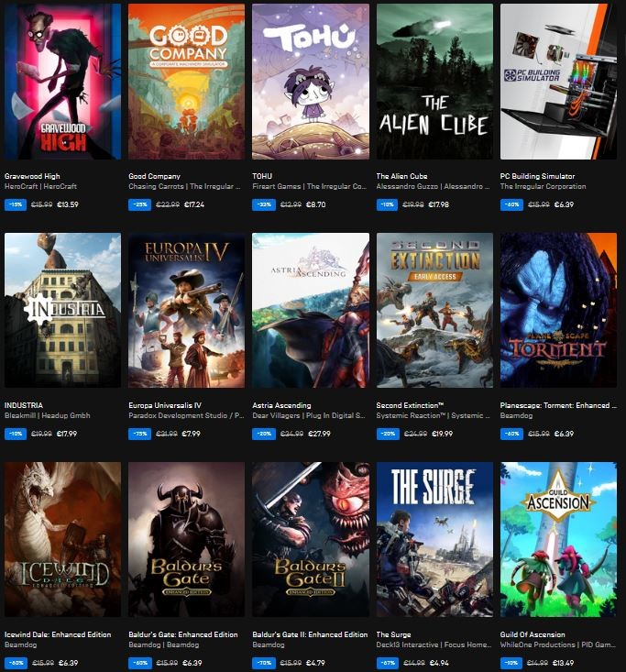Open the INDUSTRIA cover art

tap(62, 310)
